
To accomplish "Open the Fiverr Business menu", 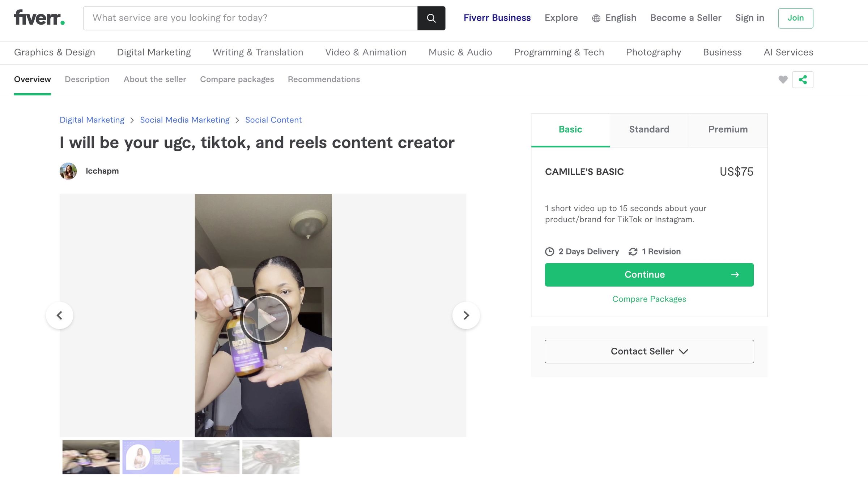I will coord(497,18).
